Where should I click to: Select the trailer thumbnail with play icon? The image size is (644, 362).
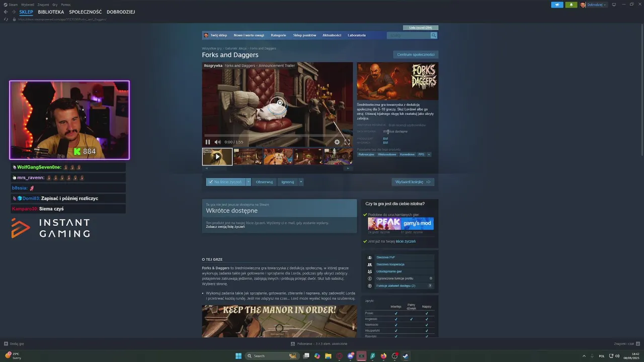pos(217,156)
